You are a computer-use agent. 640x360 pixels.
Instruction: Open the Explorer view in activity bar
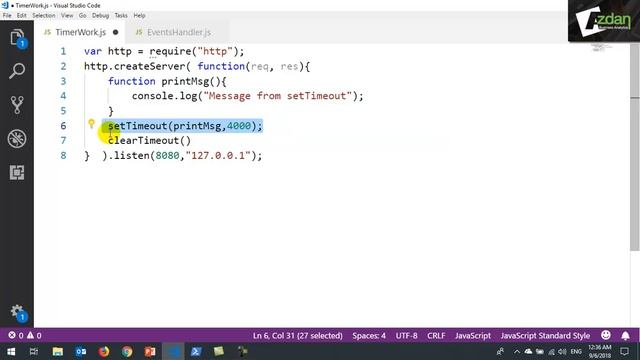(x=17, y=38)
